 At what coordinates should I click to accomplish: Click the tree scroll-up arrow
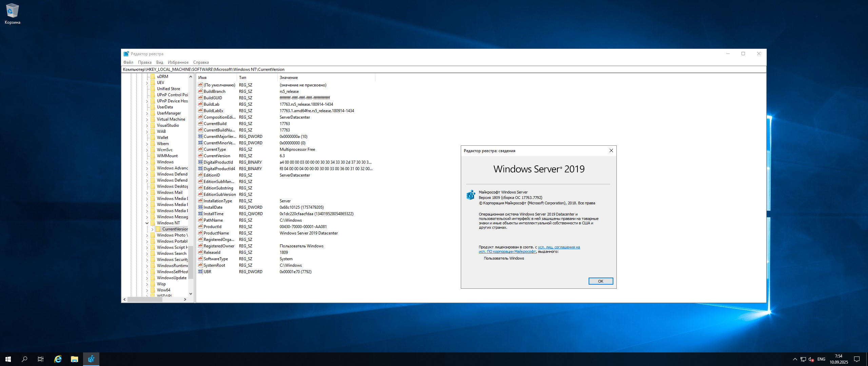(191, 77)
